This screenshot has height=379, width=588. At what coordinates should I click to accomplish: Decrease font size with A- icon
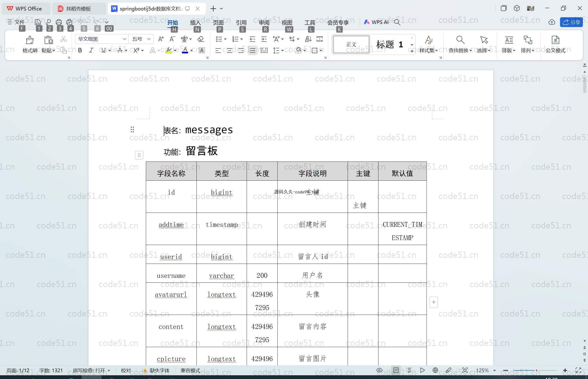tap(172, 39)
